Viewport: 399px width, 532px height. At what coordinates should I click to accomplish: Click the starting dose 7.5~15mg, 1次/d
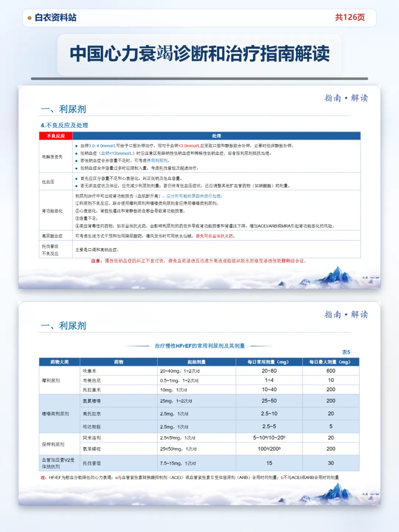178,463
